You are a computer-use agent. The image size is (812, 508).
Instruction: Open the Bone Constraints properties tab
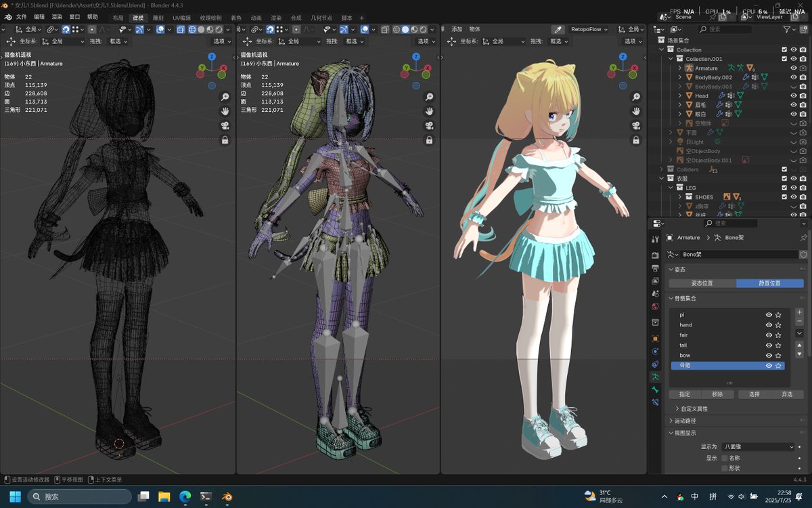click(x=655, y=402)
